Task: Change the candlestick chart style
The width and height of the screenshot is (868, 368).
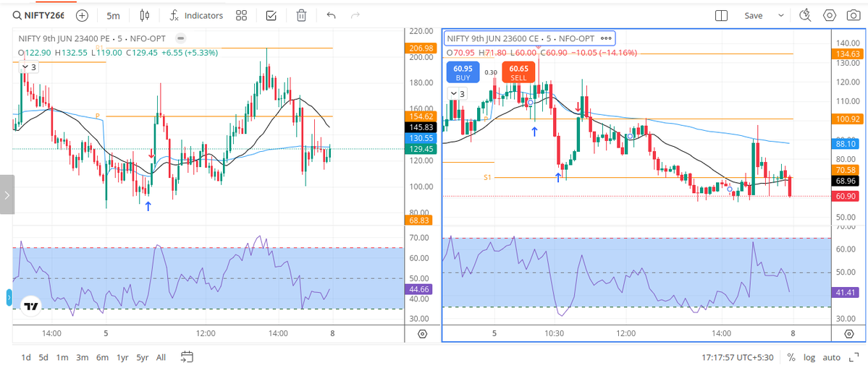Action: (x=145, y=15)
